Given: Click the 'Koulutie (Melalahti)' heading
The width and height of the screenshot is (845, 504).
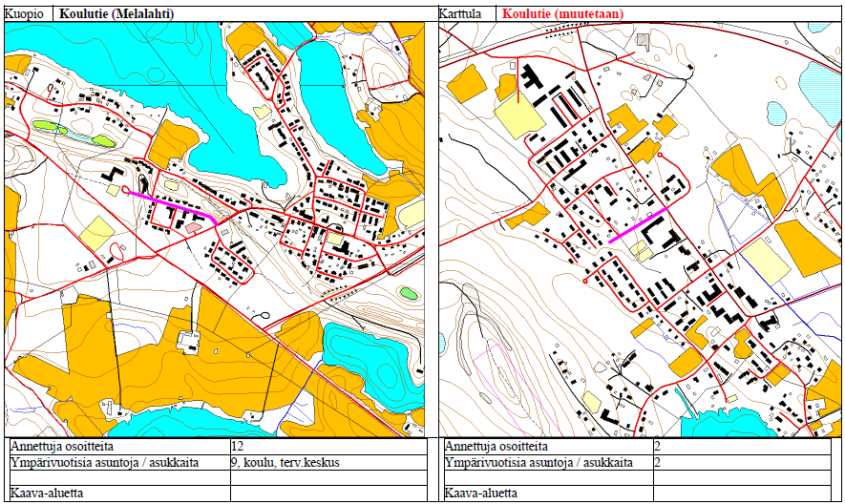Looking at the screenshot, I should (x=116, y=13).
